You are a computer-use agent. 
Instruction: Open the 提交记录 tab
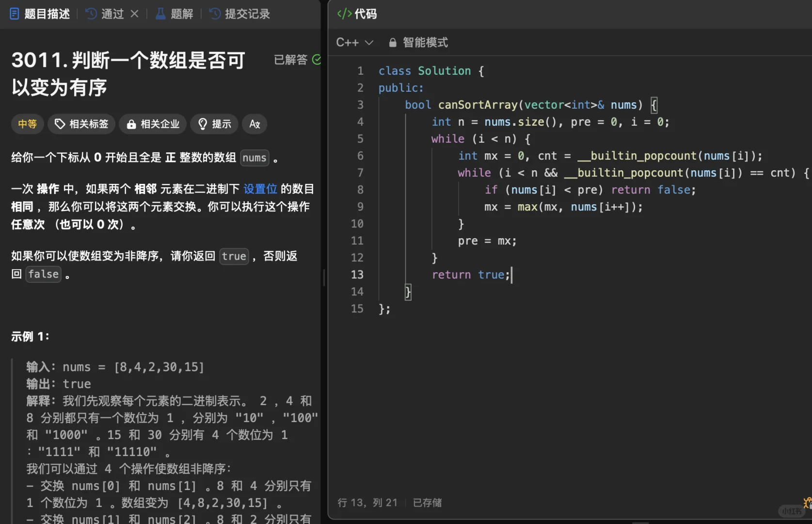pyautogui.click(x=239, y=14)
